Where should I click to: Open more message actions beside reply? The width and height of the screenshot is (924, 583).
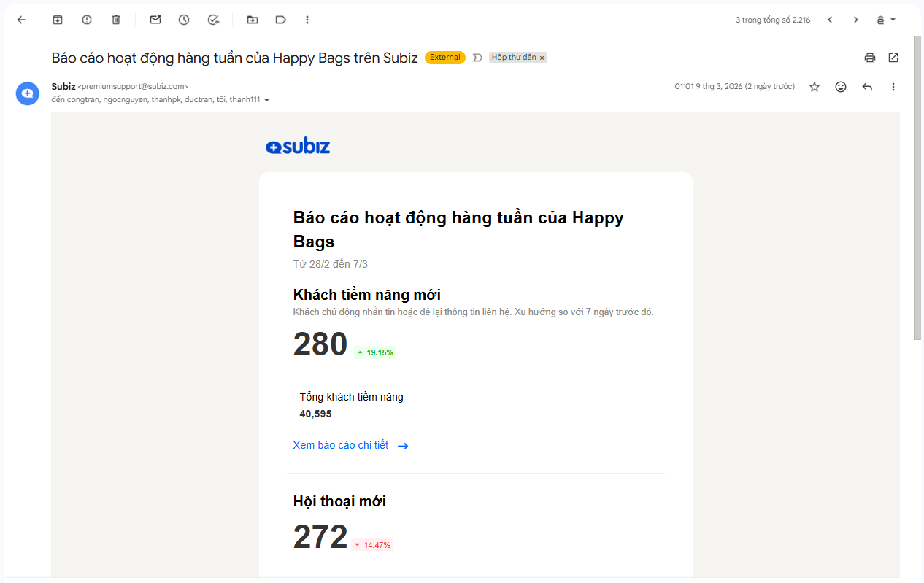[893, 87]
